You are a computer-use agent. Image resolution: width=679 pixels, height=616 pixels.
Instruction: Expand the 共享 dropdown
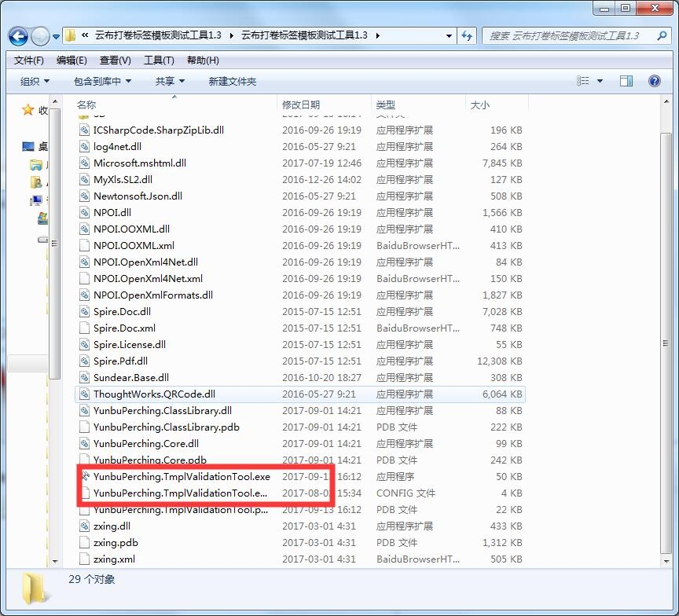tap(170, 81)
